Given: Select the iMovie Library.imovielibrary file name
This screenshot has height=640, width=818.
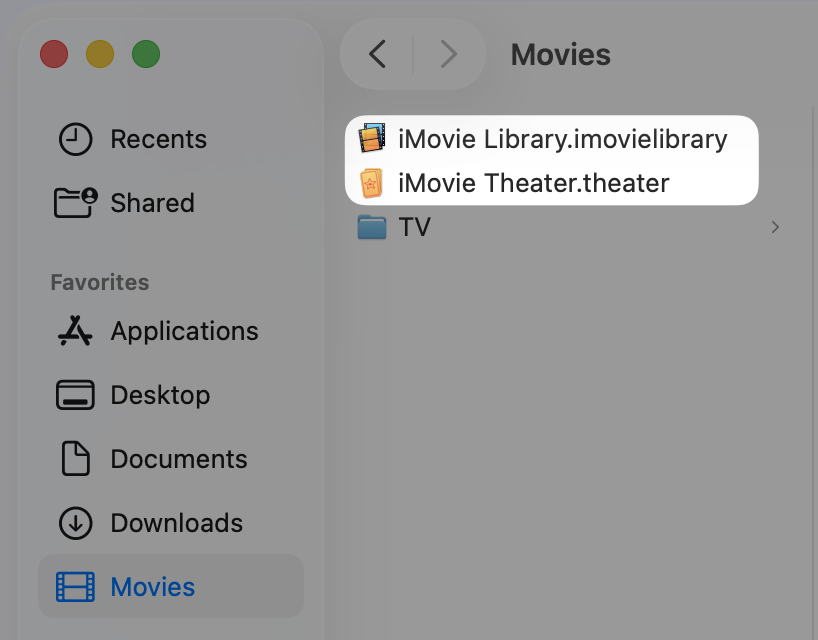Looking at the screenshot, I should coord(562,139).
